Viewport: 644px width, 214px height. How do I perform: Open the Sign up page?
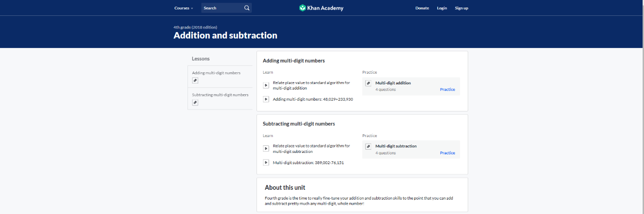click(x=462, y=8)
